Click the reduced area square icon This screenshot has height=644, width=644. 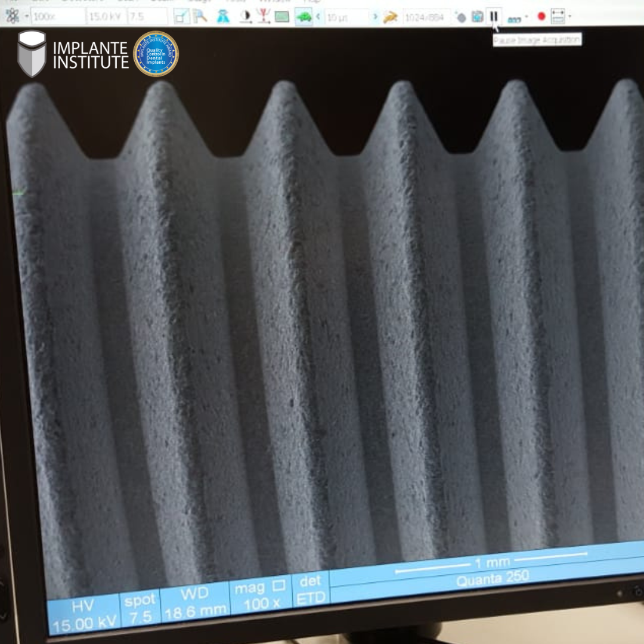pyautogui.click(x=181, y=17)
